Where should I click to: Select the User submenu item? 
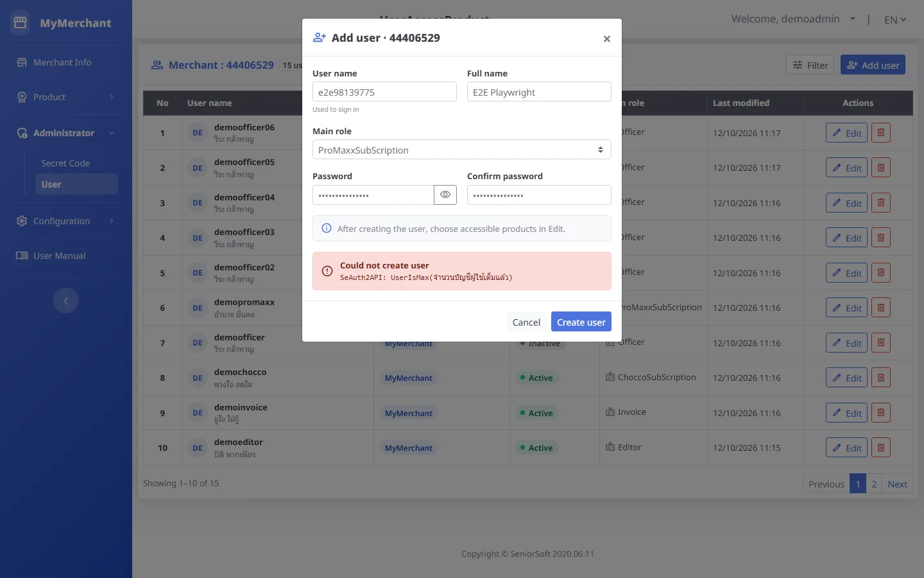pos(76,184)
